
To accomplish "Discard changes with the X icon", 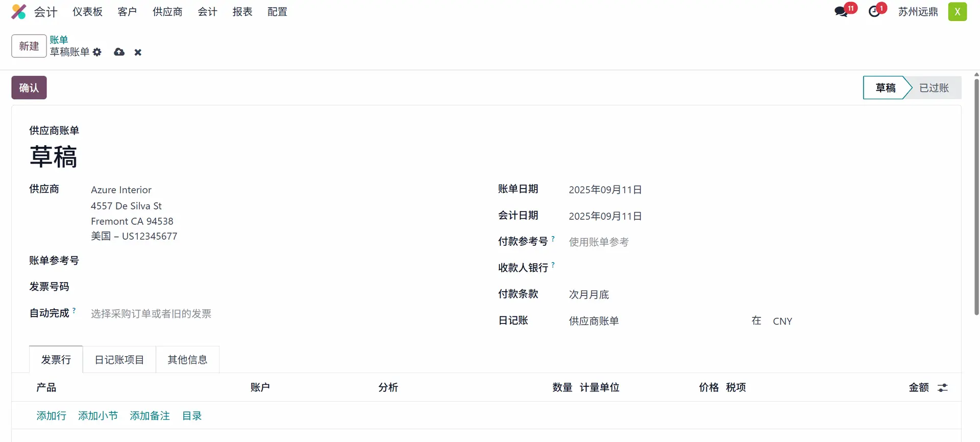I will [x=138, y=52].
